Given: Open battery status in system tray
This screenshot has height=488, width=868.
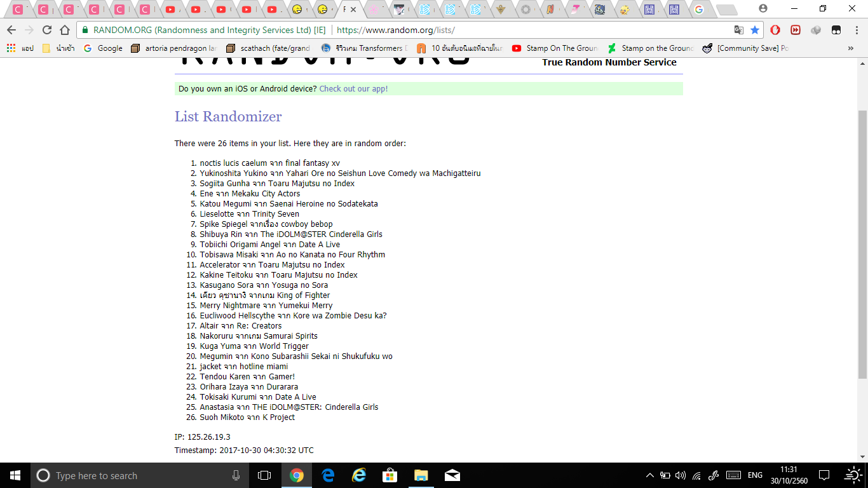Looking at the screenshot, I should point(665,475).
